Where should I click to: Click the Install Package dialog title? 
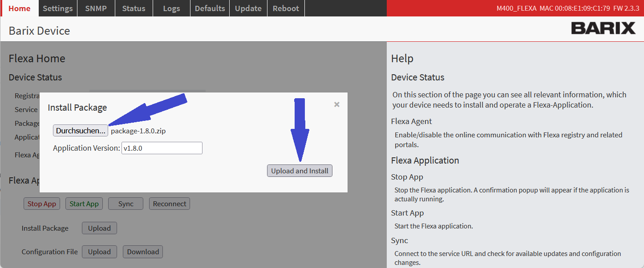pos(77,108)
